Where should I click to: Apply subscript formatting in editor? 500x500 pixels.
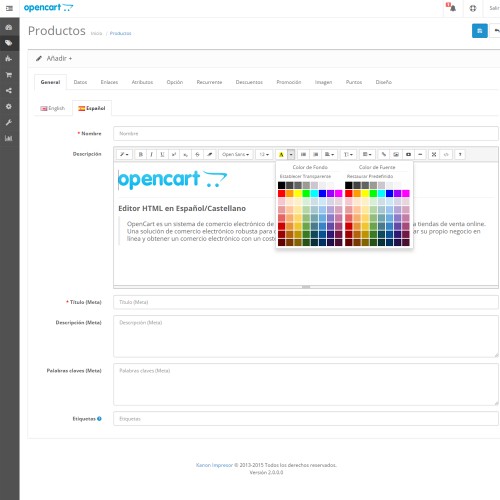185,154
